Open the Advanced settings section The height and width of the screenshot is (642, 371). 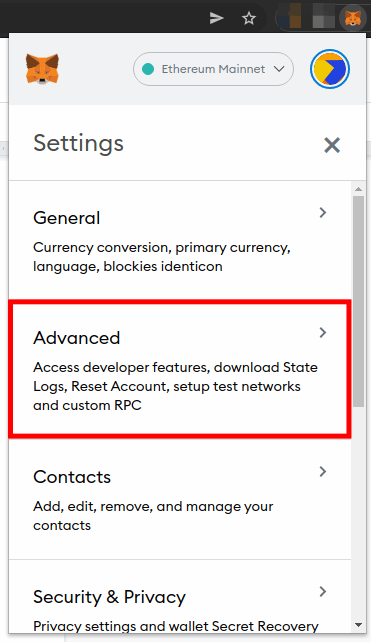[x=180, y=369]
